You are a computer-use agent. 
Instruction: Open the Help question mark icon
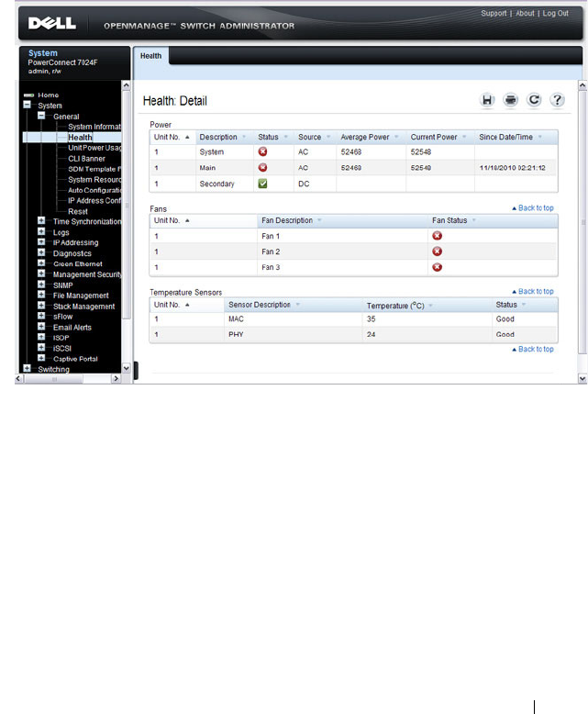coord(557,100)
